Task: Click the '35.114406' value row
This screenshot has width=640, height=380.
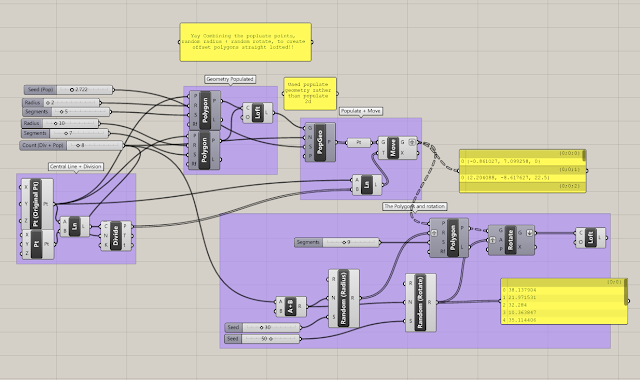Action: pos(562,320)
